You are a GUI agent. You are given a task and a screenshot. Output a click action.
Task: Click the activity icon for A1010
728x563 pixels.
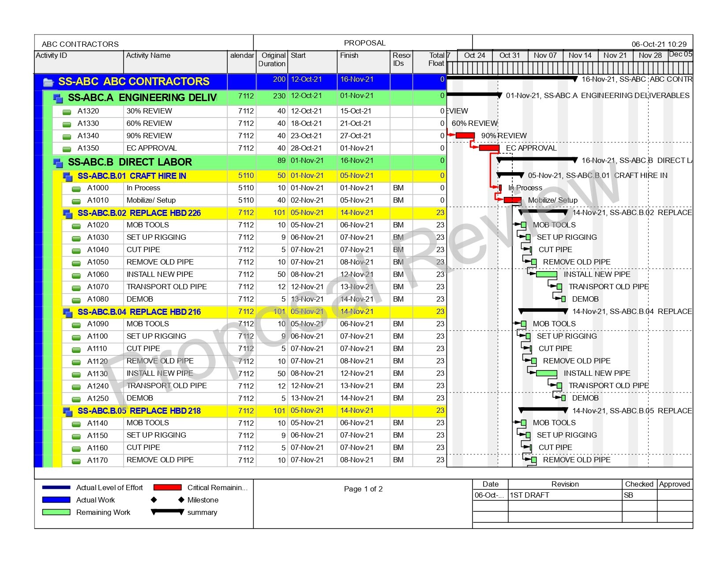(x=76, y=201)
